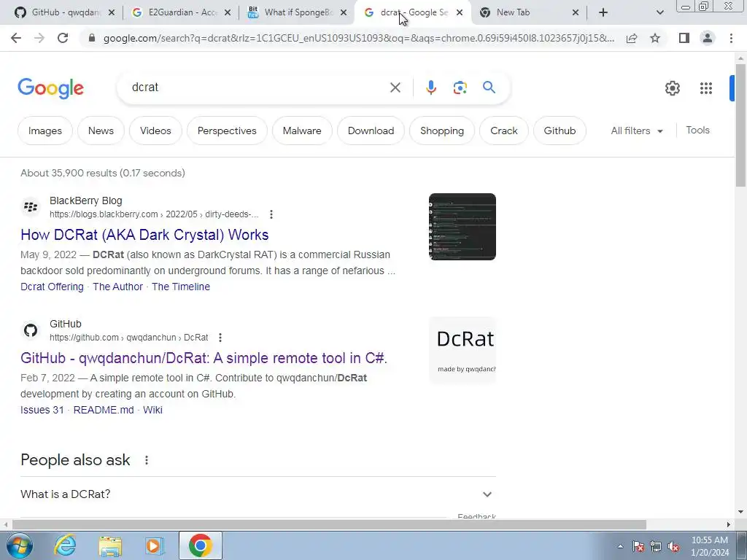The image size is (747, 560).
Task: Open a new tab with the plus button
Action: [x=603, y=12]
